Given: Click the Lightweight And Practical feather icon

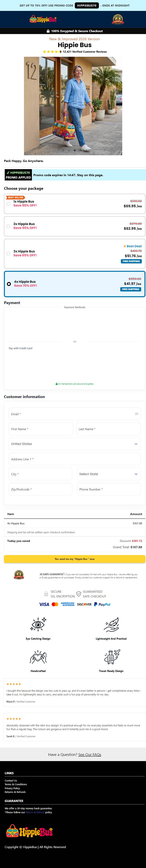Looking at the screenshot, I should (111, 624).
